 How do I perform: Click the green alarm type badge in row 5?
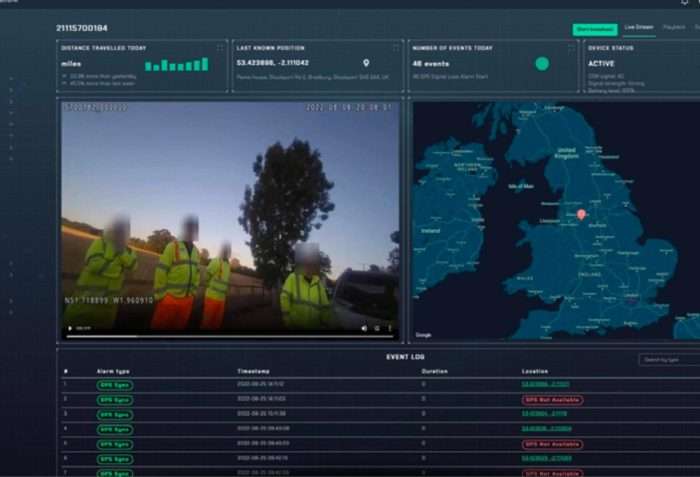[115, 444]
